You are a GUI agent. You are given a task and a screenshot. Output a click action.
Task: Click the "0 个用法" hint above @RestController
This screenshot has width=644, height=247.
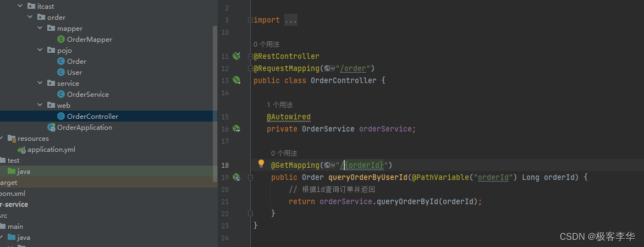pyautogui.click(x=267, y=45)
